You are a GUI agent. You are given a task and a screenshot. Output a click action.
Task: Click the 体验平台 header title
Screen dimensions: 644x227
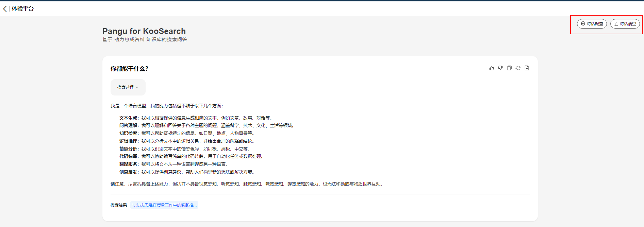coord(23,9)
